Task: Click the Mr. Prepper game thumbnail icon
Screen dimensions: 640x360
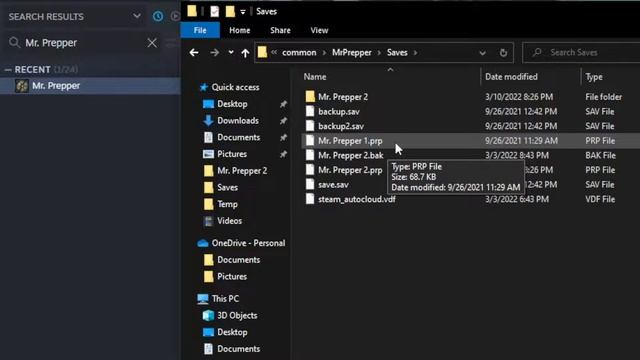Action: [22, 86]
